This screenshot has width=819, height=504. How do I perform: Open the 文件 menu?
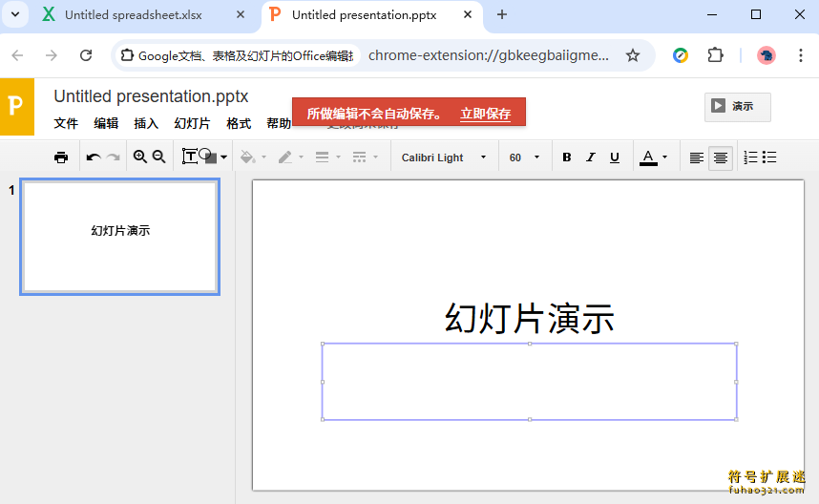coord(66,123)
